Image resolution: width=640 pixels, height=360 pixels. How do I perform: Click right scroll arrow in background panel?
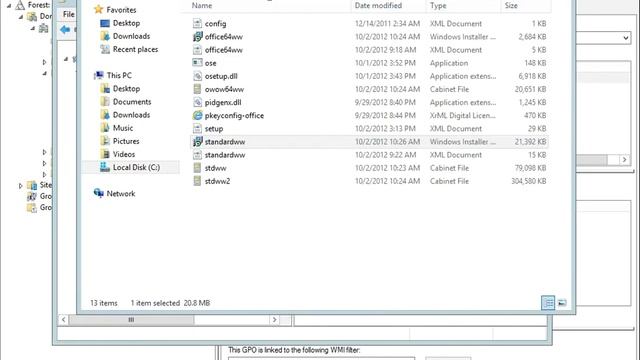pyautogui.click(x=624, y=160)
